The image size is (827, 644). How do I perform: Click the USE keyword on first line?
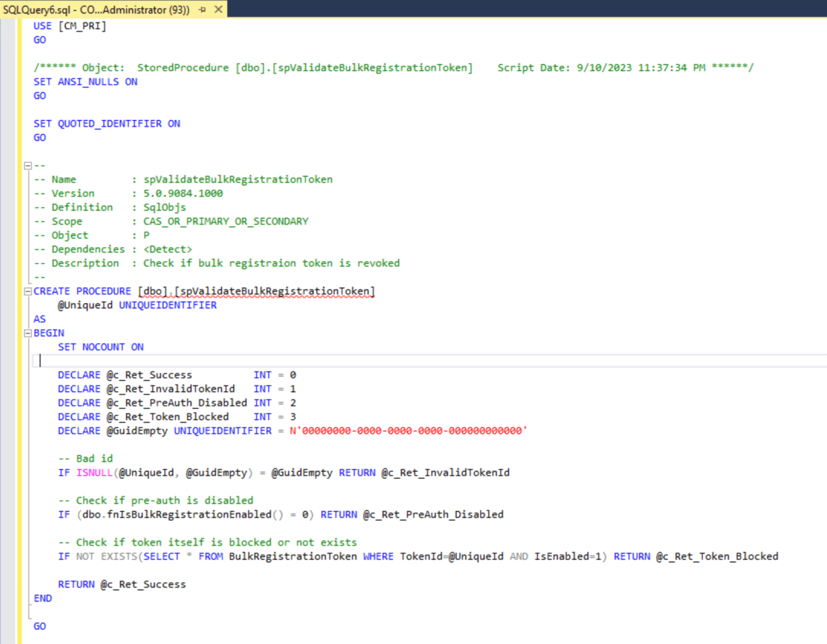coord(42,26)
